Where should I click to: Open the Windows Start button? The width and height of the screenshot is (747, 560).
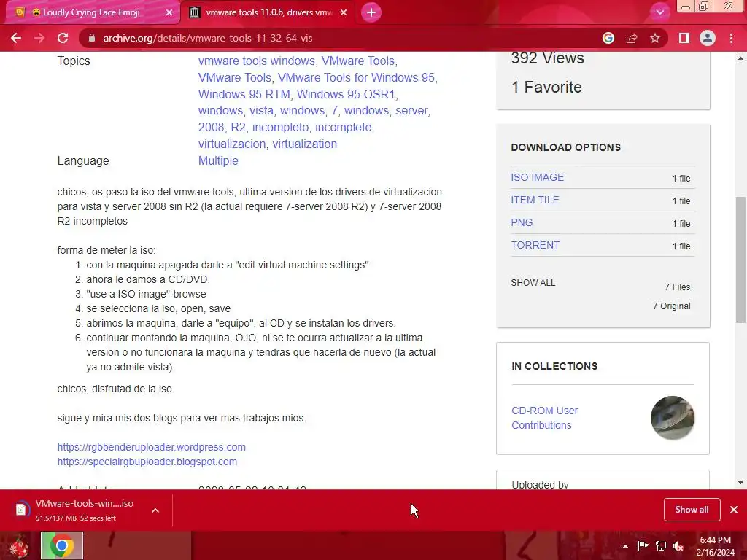click(x=19, y=546)
